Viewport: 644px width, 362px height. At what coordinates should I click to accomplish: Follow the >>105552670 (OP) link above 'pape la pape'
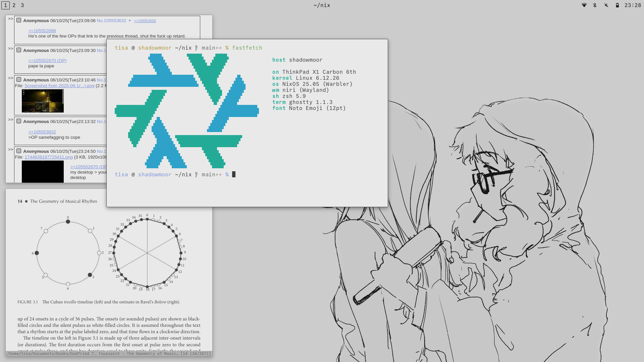(47, 61)
